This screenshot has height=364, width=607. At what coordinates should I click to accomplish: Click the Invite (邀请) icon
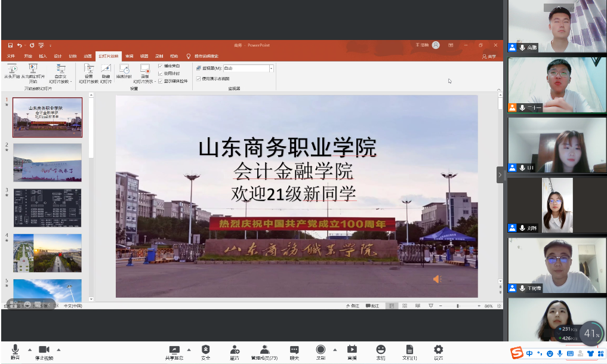pyautogui.click(x=235, y=350)
